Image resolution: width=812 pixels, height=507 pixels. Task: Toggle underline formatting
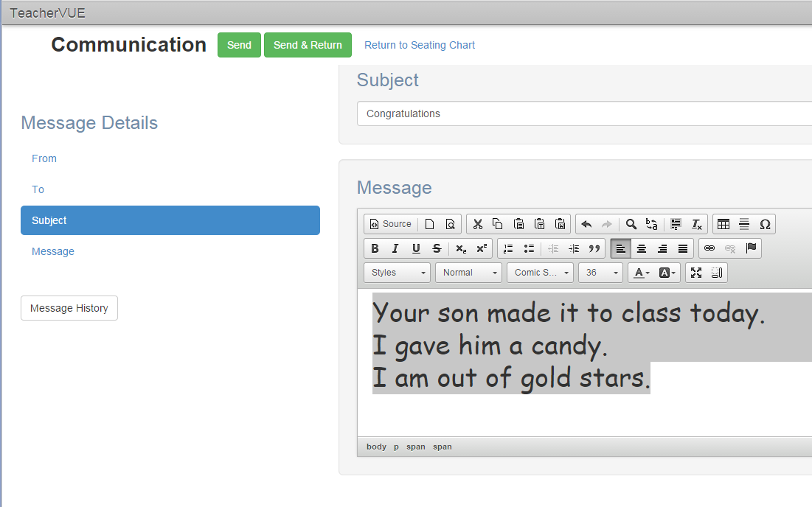(416, 248)
